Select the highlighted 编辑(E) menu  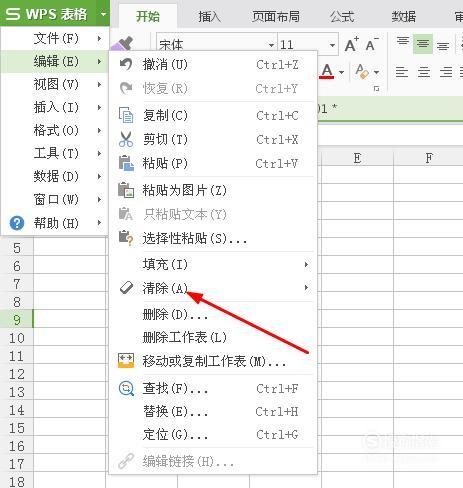tap(55, 61)
